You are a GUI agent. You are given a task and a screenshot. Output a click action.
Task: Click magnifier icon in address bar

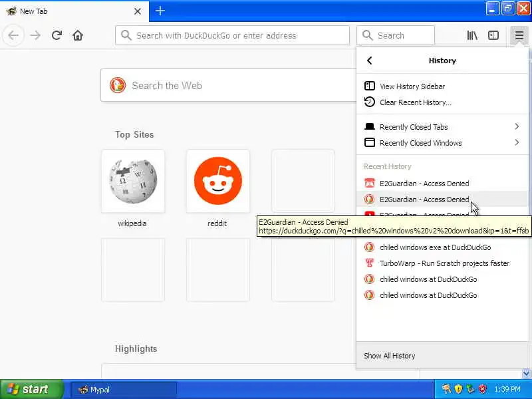pyautogui.click(x=126, y=35)
